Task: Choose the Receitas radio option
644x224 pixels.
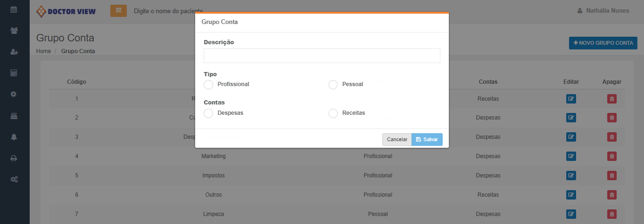Action: click(x=333, y=113)
